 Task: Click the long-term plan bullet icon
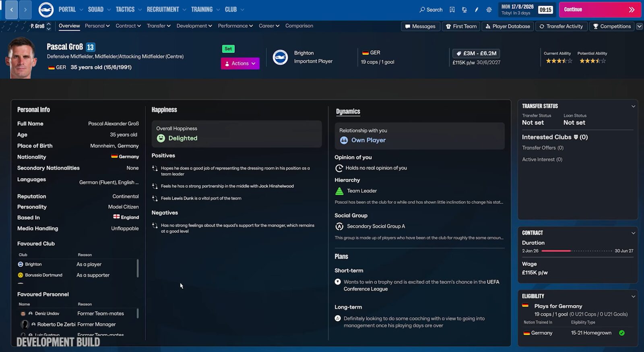pyautogui.click(x=338, y=319)
